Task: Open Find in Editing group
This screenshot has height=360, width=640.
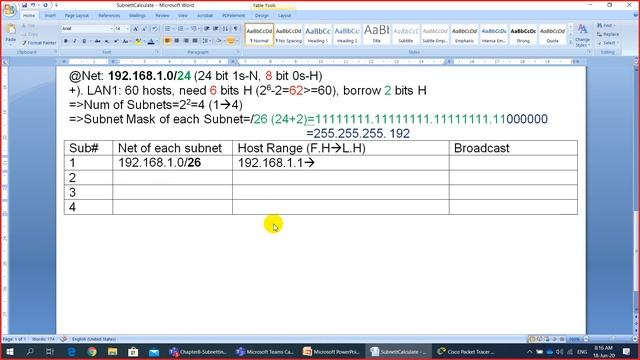Action: [x=606, y=26]
